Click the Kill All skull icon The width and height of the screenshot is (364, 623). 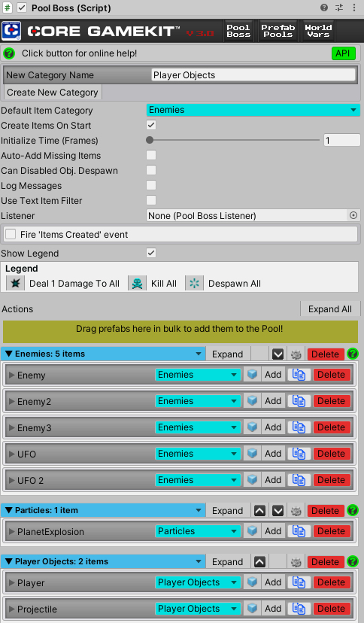point(137,284)
